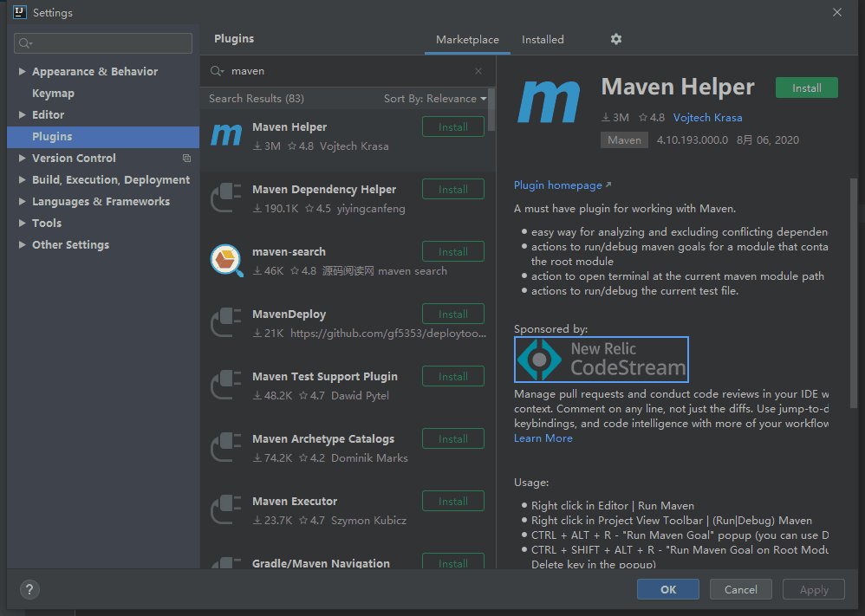
Task: Install Maven Archetype Catalogs plugin
Action: click(453, 438)
